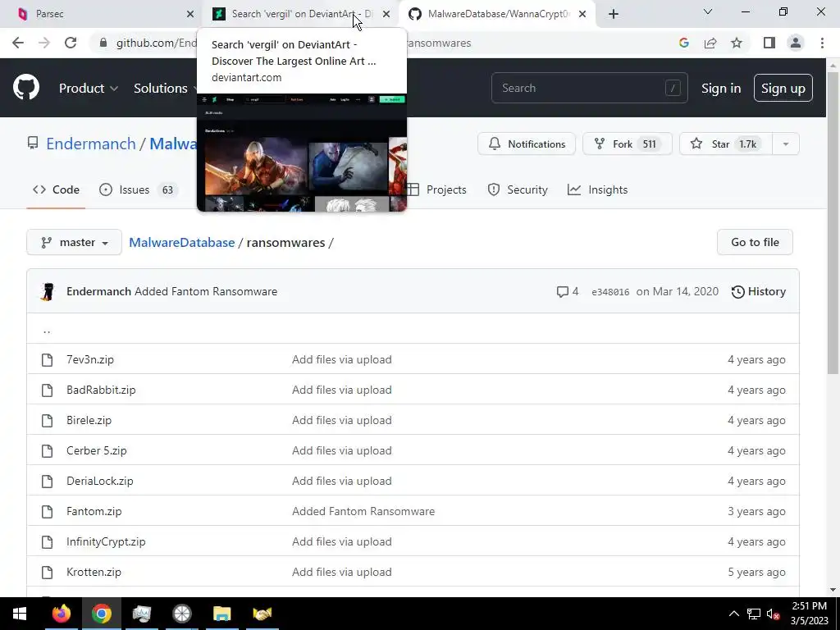The height and width of the screenshot is (630, 840).
Task: Launch Firefox from taskbar
Action: (x=61, y=614)
